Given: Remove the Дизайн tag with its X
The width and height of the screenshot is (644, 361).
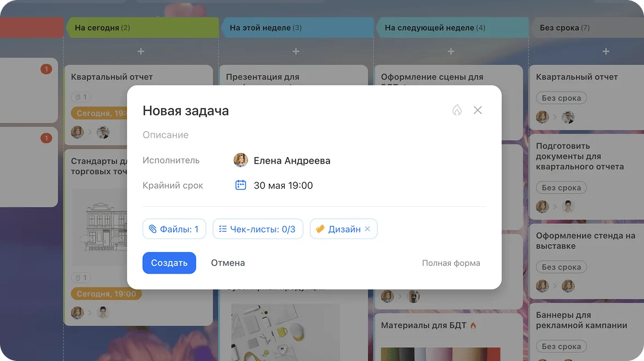Looking at the screenshot, I should pyautogui.click(x=367, y=229).
